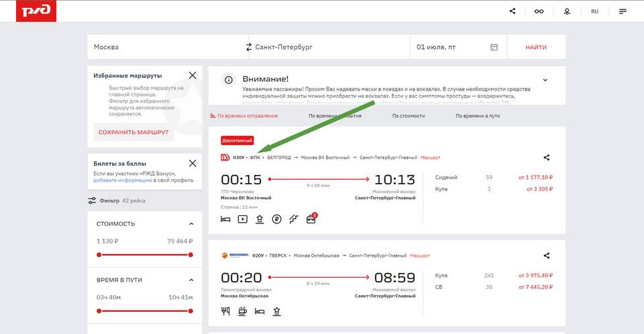Click the share icon in top header
This screenshot has height=334, width=644.
coord(513,11)
